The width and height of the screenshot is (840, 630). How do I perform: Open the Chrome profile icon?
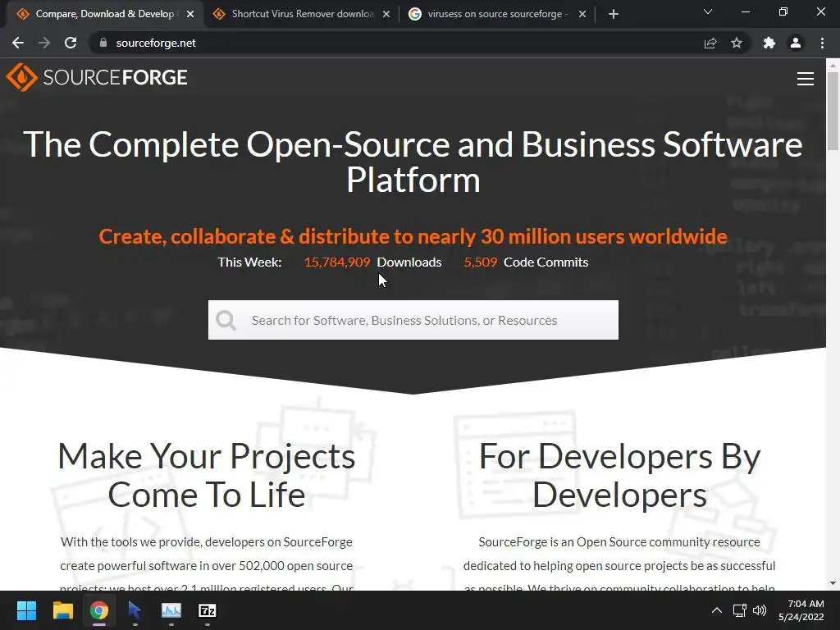click(x=796, y=43)
